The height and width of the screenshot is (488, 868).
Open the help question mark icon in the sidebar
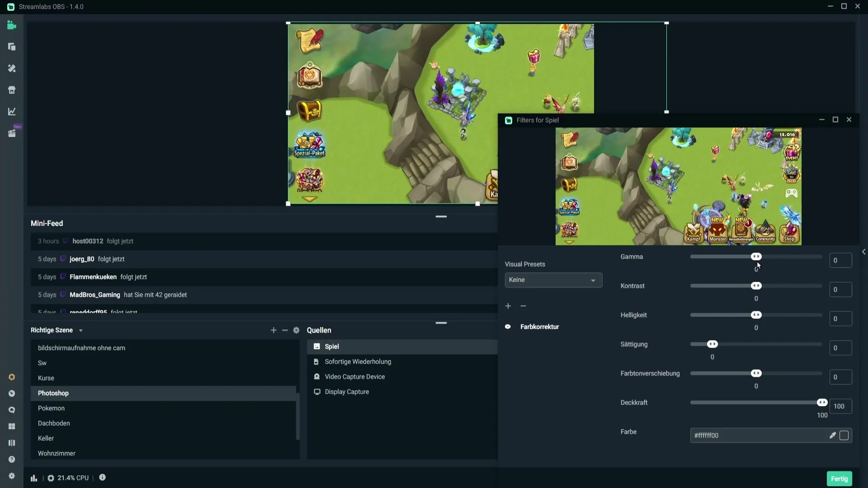[x=12, y=460]
